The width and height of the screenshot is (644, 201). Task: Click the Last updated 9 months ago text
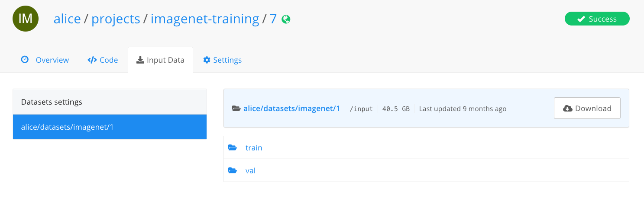click(463, 108)
